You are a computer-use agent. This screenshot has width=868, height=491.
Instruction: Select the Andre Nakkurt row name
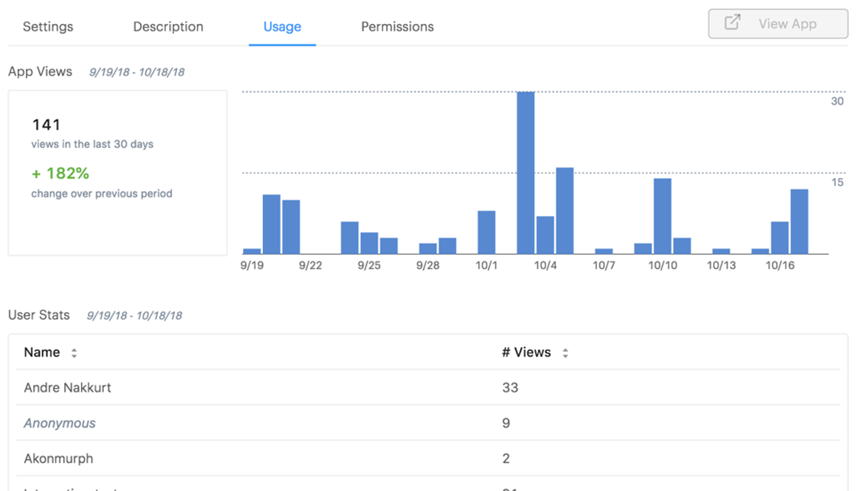[x=67, y=388]
